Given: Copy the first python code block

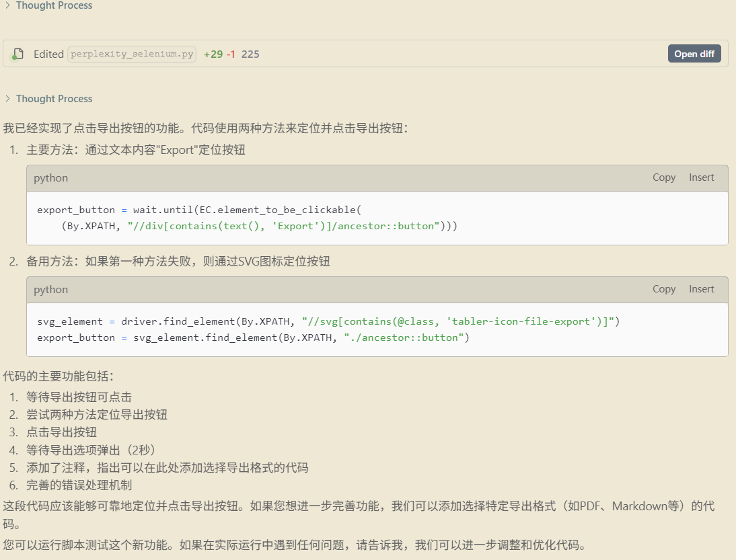Looking at the screenshot, I should click(x=663, y=177).
